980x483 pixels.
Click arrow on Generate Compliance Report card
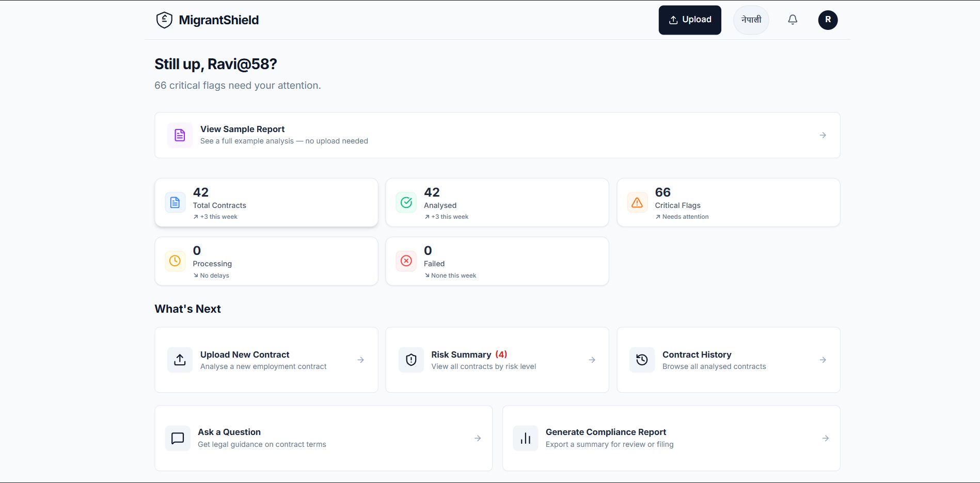(x=826, y=438)
